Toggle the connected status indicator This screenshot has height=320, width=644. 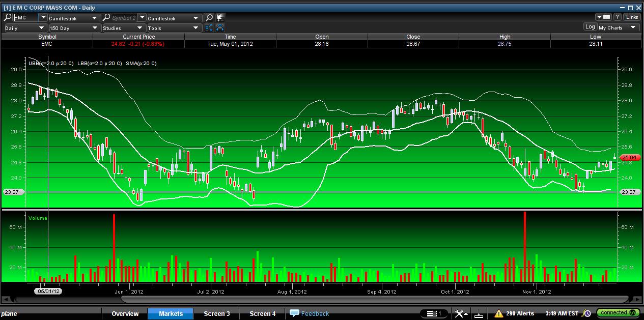point(618,313)
